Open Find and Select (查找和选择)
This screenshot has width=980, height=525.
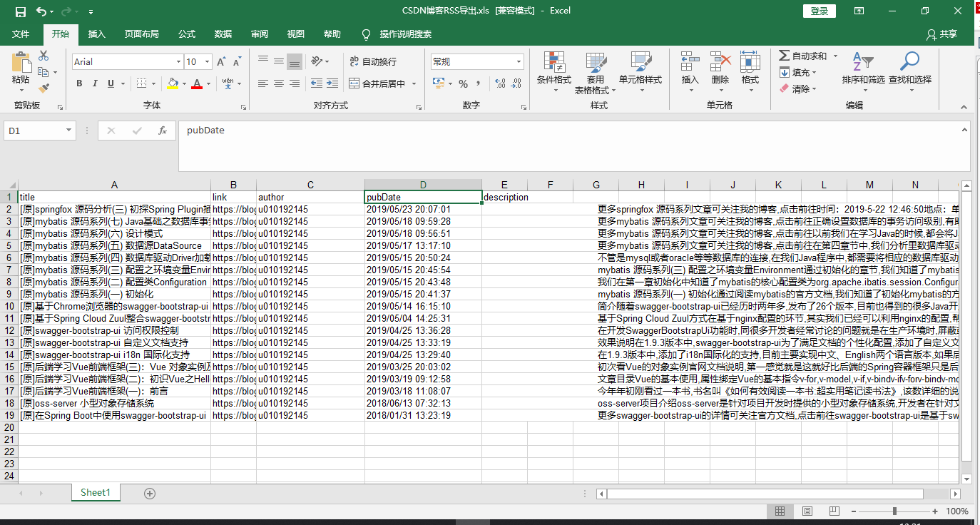click(911, 71)
